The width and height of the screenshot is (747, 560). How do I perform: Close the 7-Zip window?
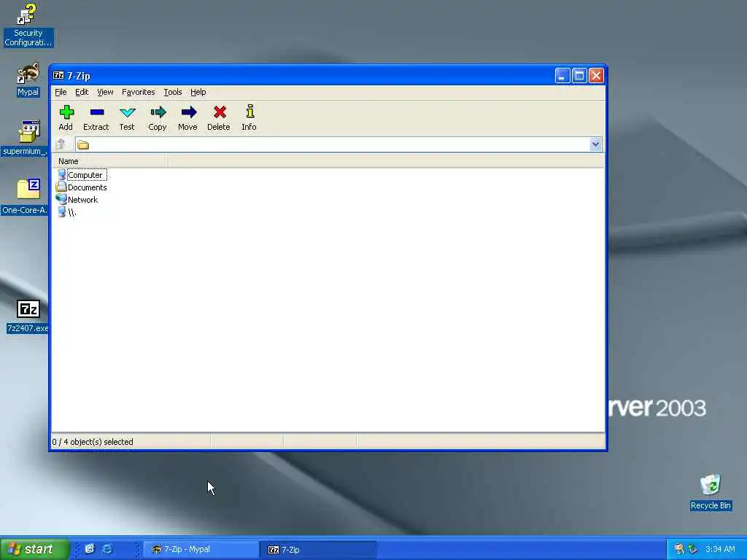coord(597,76)
